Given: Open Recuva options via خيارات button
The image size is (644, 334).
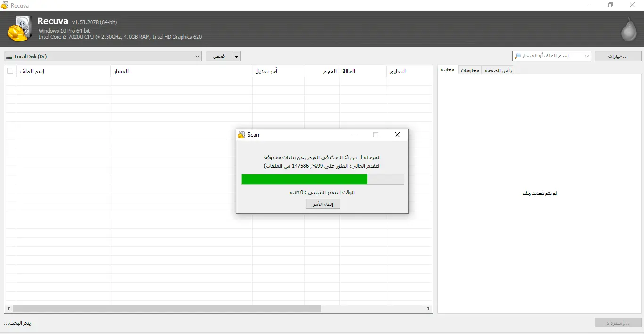Looking at the screenshot, I should click(618, 56).
